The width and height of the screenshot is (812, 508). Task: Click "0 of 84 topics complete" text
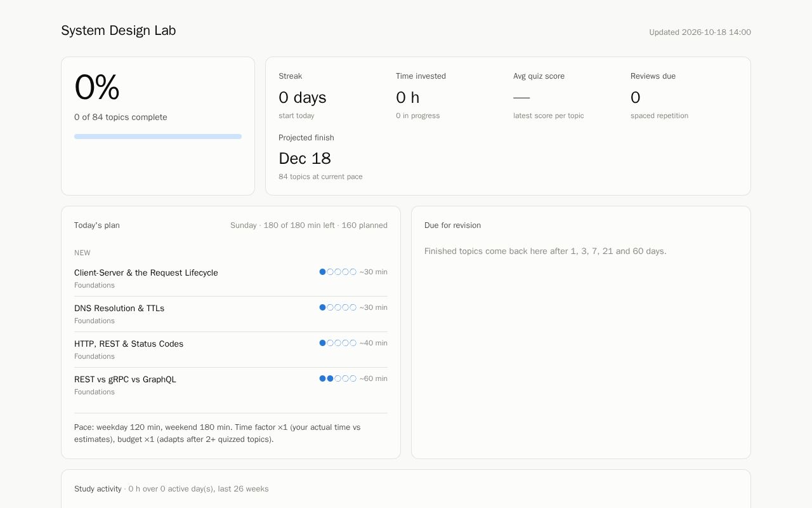point(121,117)
